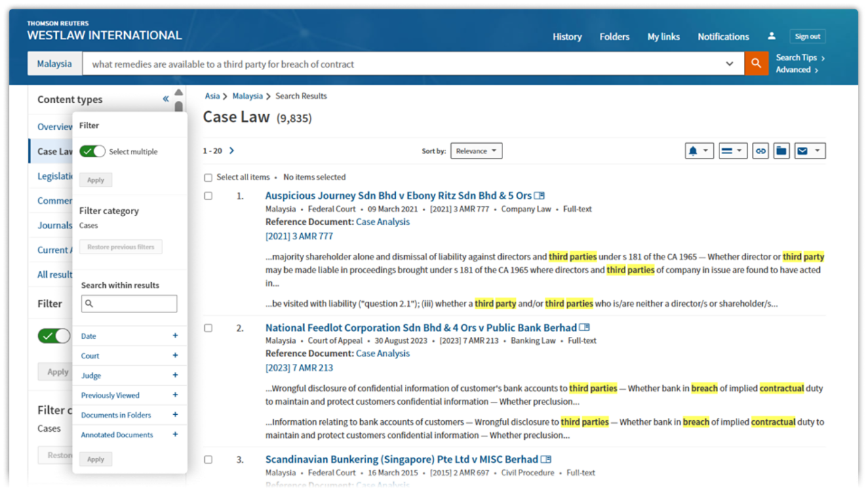This screenshot has width=868, height=488.
Task: Click the copy link icon
Action: (x=761, y=151)
